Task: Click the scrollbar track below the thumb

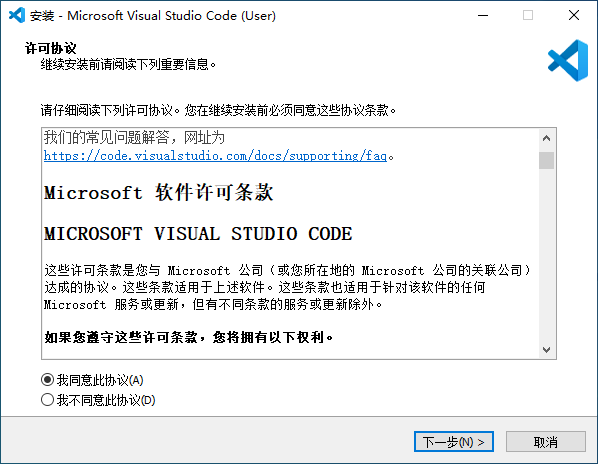Action: (547, 255)
